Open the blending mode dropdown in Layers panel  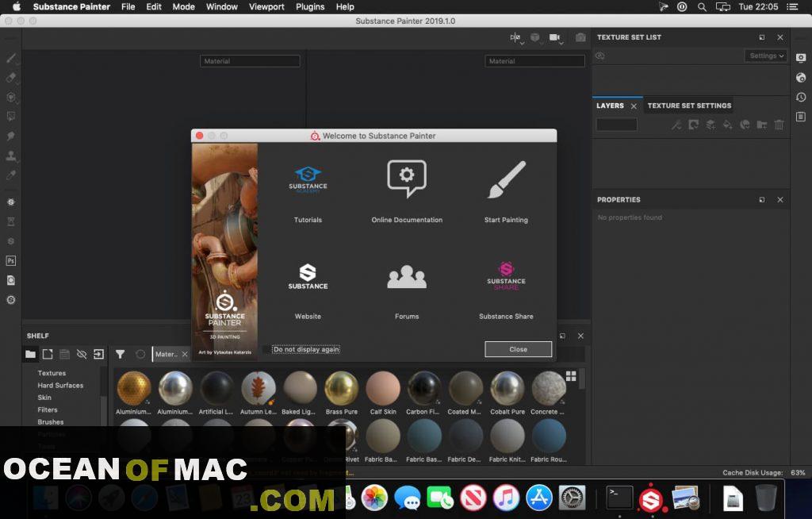click(x=617, y=125)
